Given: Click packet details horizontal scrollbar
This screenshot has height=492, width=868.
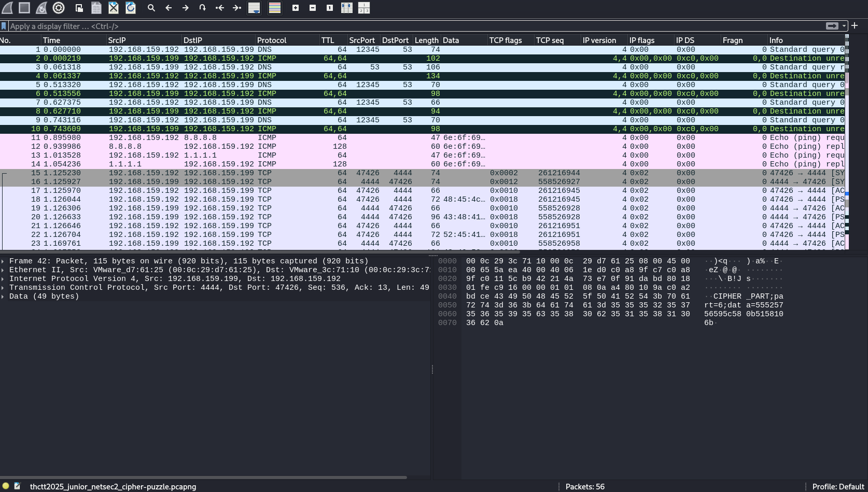Looking at the screenshot, I should point(203,477).
